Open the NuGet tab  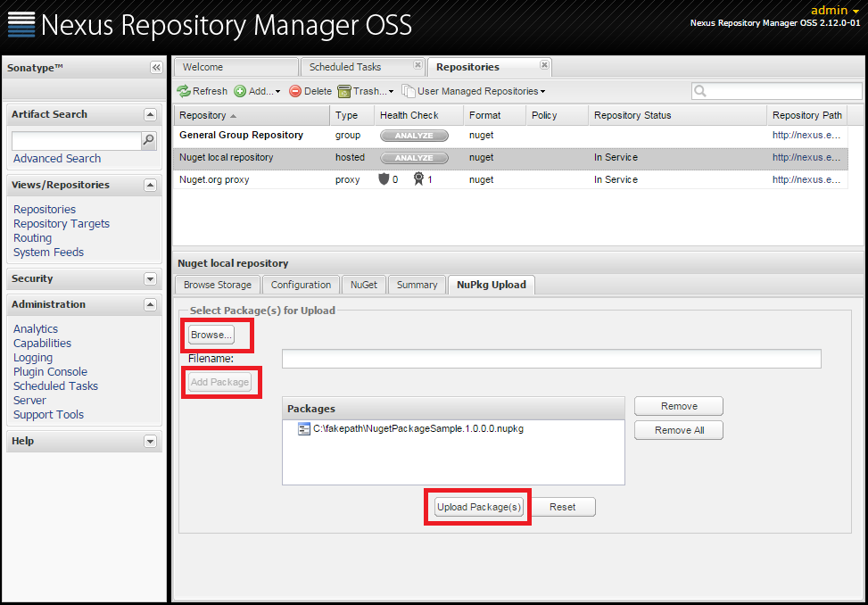coord(364,285)
